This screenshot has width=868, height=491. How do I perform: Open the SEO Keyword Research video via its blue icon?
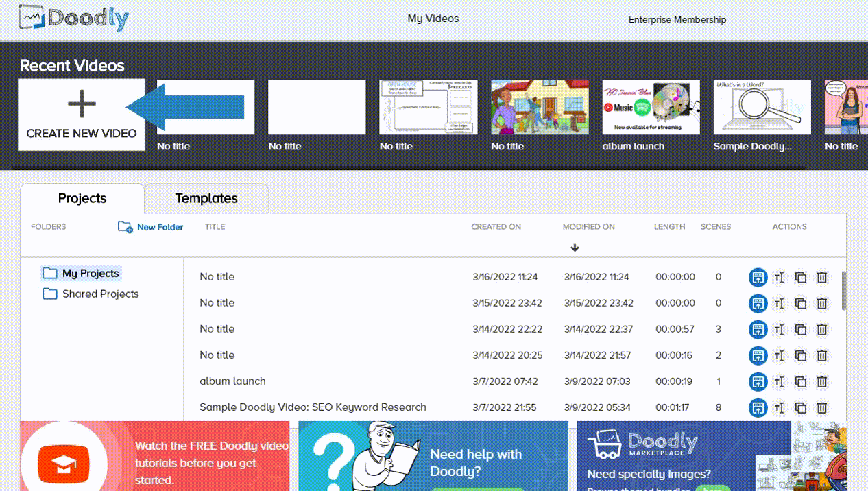click(758, 408)
